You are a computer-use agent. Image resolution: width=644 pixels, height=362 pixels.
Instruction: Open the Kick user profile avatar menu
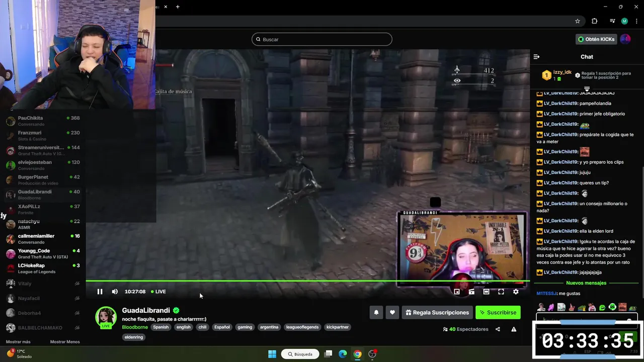[x=625, y=39]
